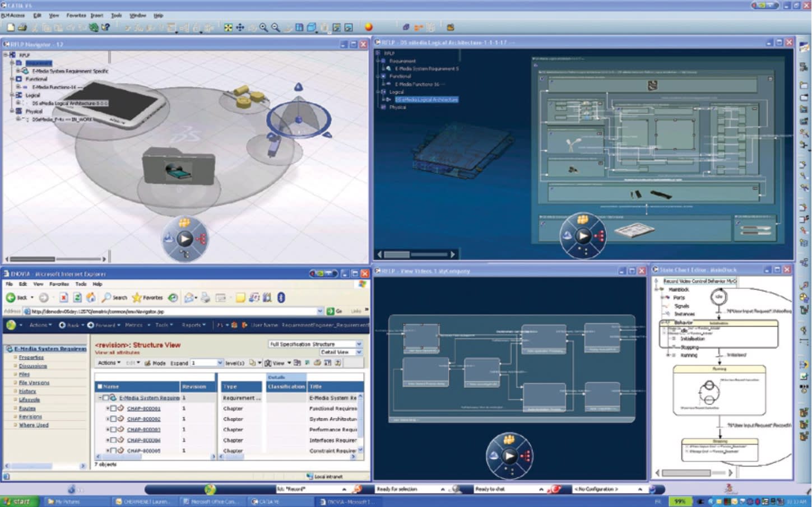Check the CHAP-000003 row checkbox
This screenshot has width=812, height=507.
113,429
